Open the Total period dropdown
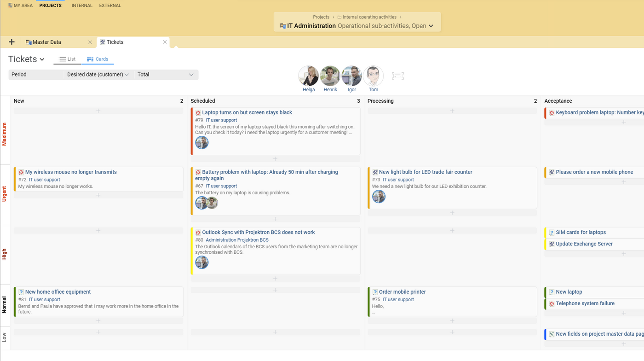Viewport: 644px width, 361px height. coord(166,75)
